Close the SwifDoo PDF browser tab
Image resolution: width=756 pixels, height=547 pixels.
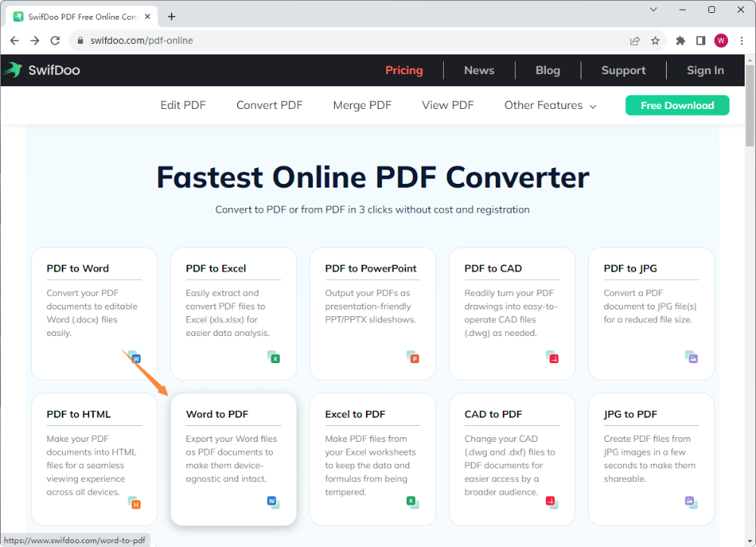point(147,17)
